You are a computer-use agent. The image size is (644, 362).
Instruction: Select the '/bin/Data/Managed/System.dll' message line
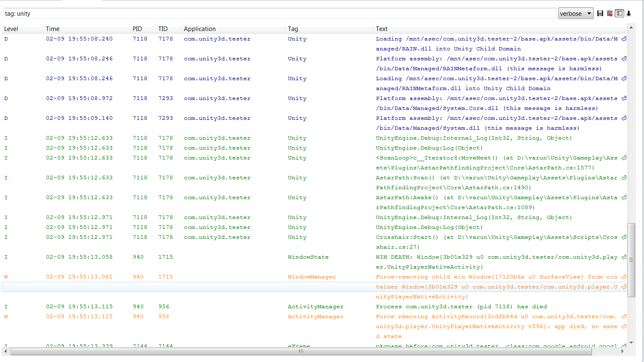click(x=478, y=128)
